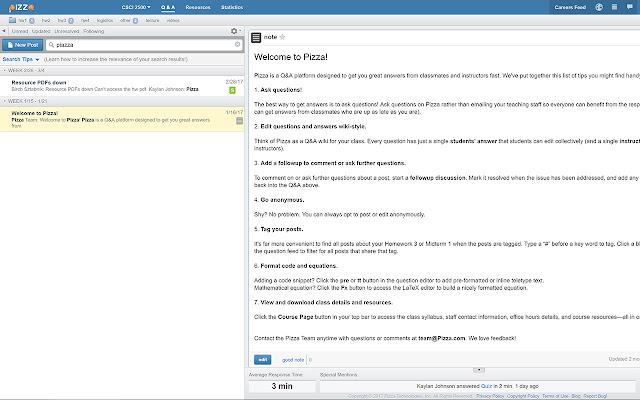Click the Welcome to Pizza! note heading
The height and width of the screenshot is (400, 640).
(291, 57)
